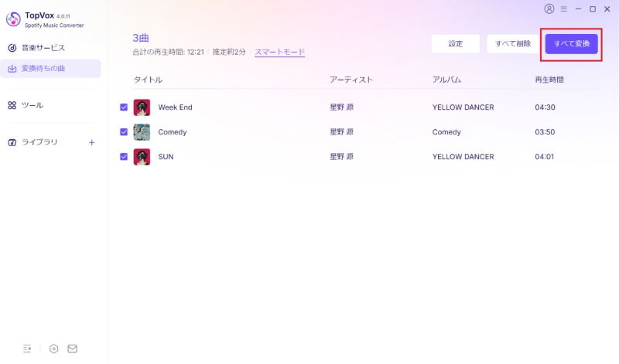The height and width of the screenshot is (364, 619).
Task: Click the 推定約2分 estimate text
Action: pos(229,52)
